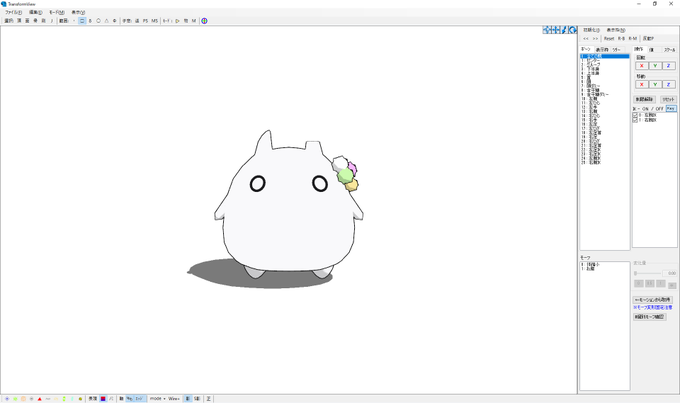The width and height of the screenshot is (680, 403).
Task: Select the triangle range selection tool
Action: coord(106,21)
